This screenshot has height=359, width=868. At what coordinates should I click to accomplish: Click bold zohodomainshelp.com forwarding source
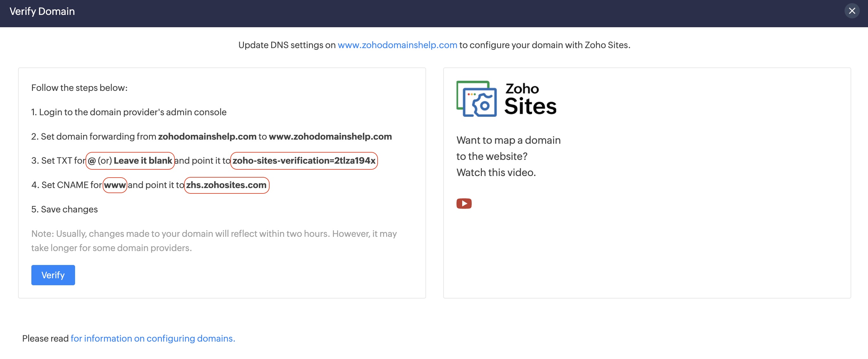[207, 136]
